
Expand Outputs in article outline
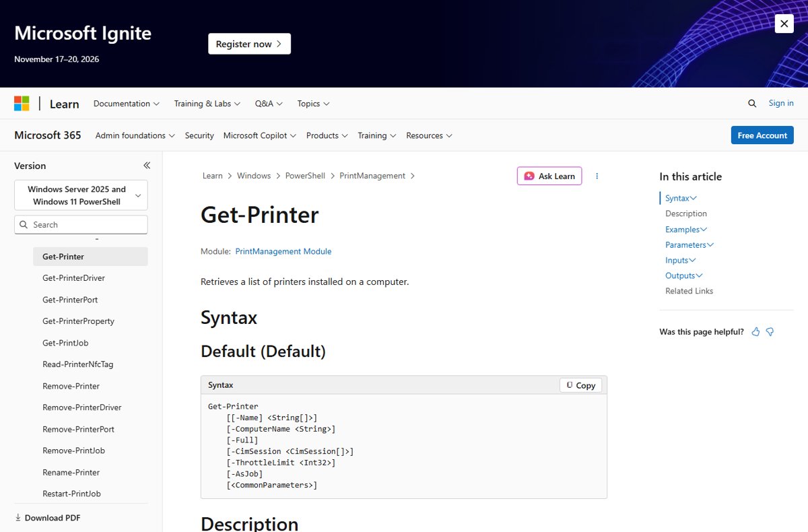coord(684,275)
